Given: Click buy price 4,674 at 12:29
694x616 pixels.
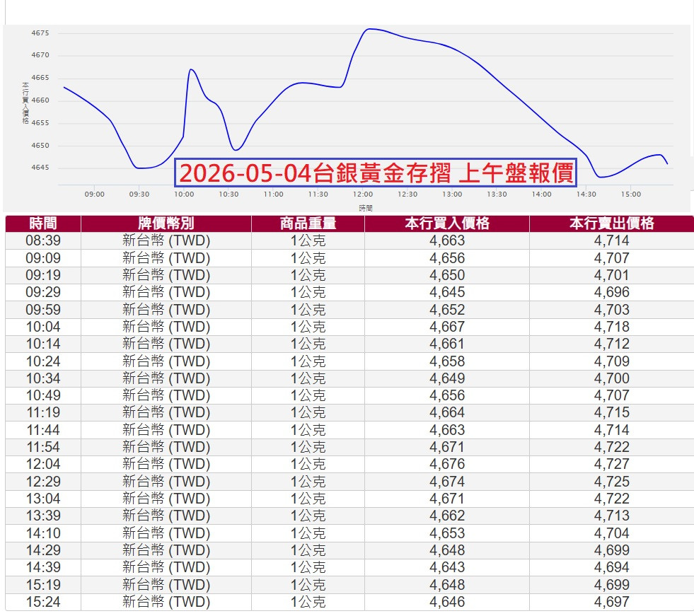Looking at the screenshot, I should tap(447, 482).
